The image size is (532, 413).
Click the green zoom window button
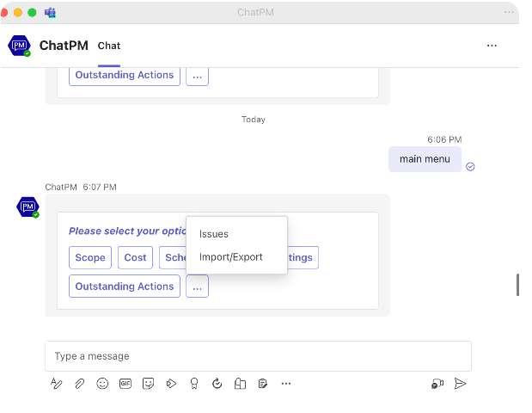[32, 13]
